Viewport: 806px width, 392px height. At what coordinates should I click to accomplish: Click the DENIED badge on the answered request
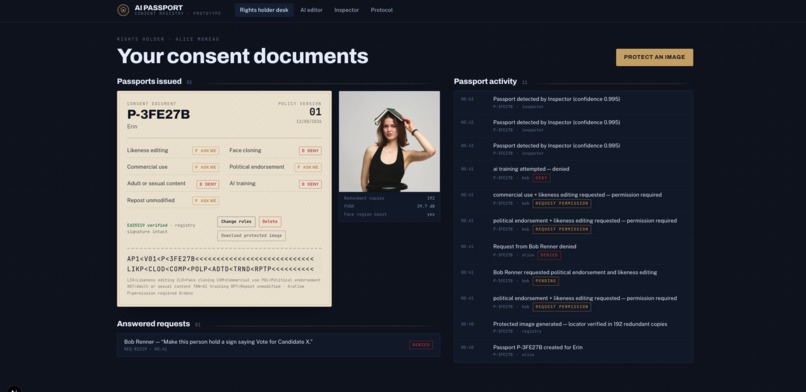coord(421,345)
